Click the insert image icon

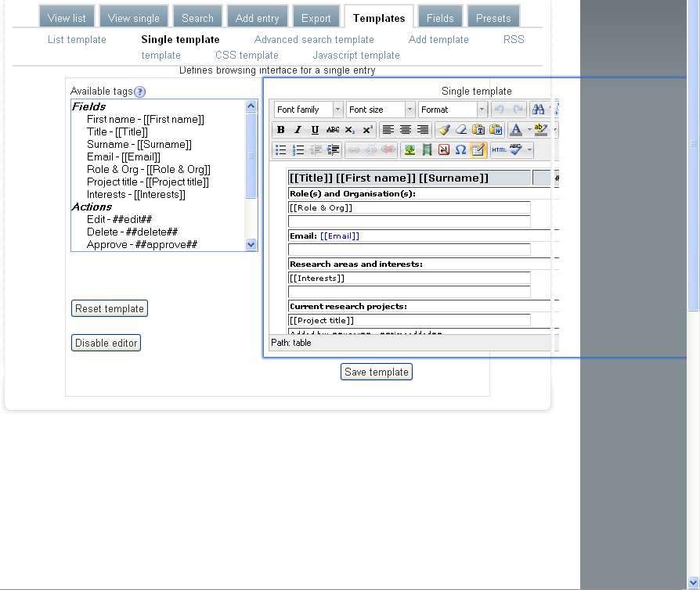tap(410, 150)
